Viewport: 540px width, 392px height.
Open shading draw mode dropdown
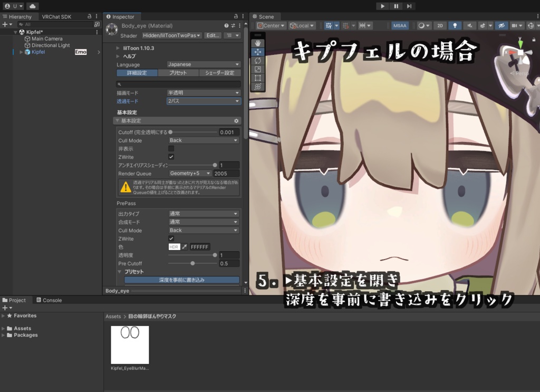[423, 25]
